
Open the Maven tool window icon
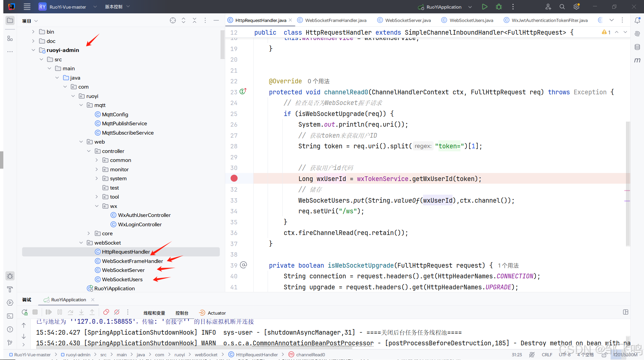[x=637, y=60]
